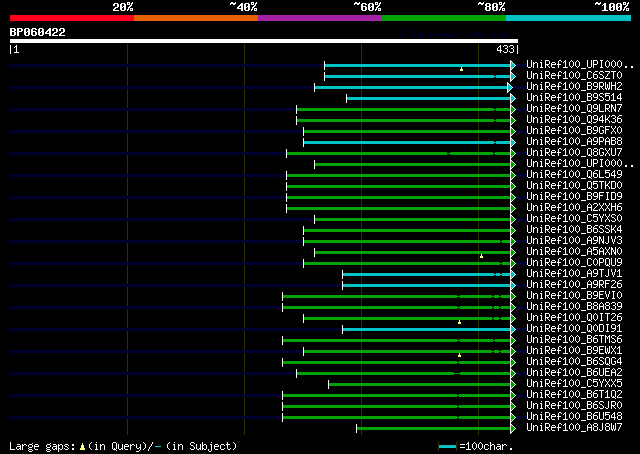640x454 pixels.
Task: Select the UniRef100_Q8GXU7 label
Action: [574, 153]
